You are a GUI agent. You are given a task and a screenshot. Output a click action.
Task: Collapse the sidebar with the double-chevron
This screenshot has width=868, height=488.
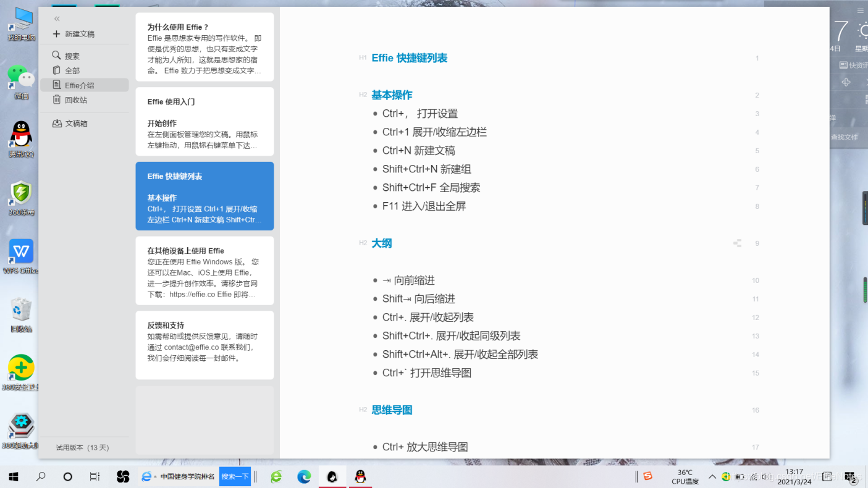coord(56,19)
